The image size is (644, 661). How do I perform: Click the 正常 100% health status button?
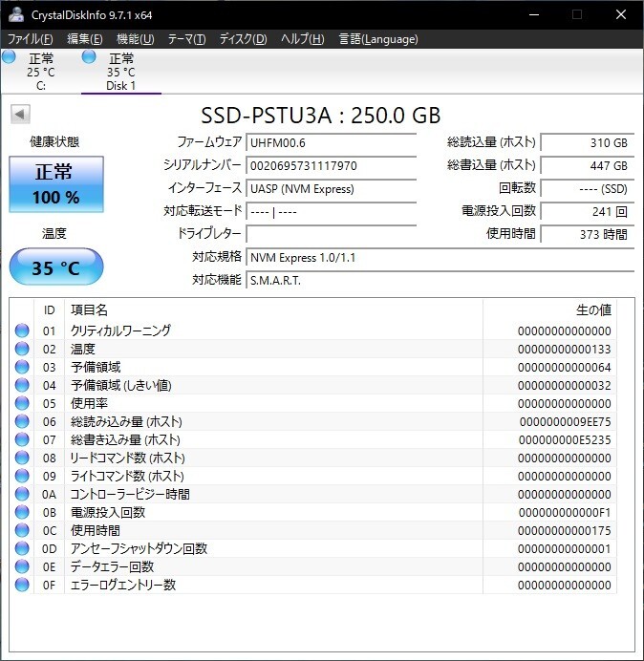click(56, 184)
